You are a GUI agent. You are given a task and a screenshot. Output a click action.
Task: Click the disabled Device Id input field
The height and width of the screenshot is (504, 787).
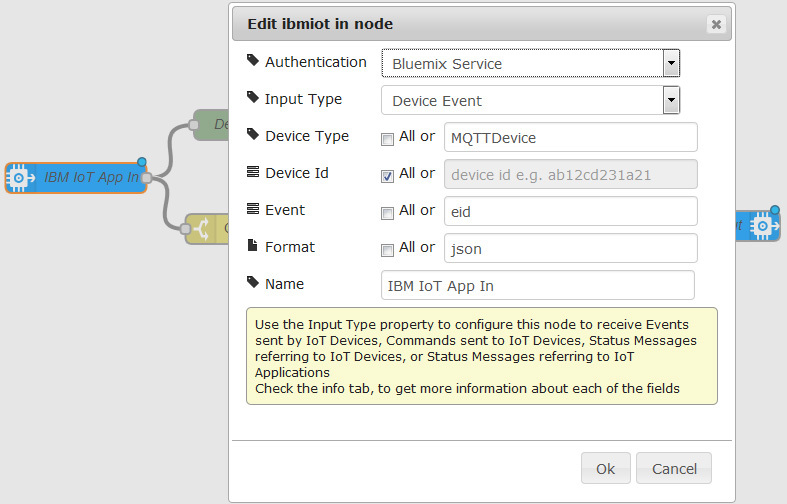pos(571,174)
